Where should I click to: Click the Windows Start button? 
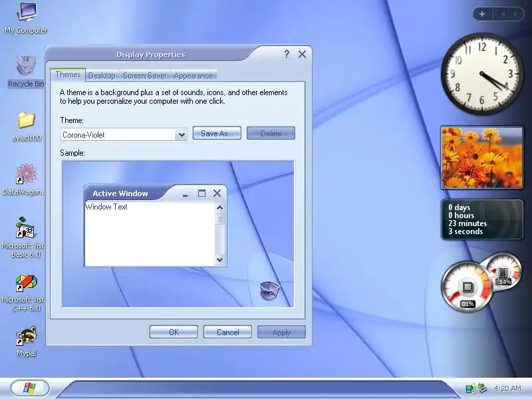pyautogui.click(x=30, y=388)
